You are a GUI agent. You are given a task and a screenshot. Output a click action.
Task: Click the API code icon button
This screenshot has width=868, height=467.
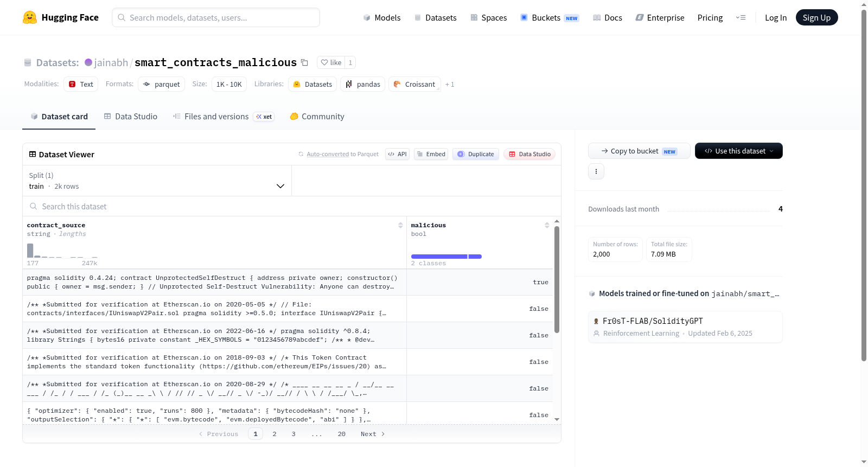point(397,154)
